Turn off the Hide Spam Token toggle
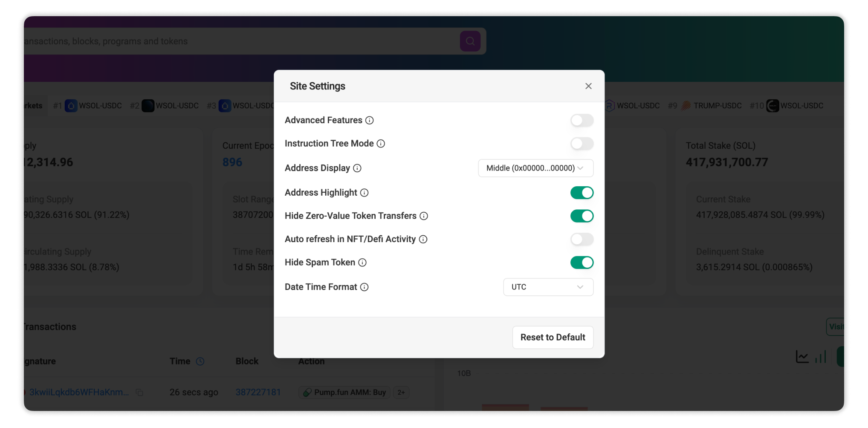Viewport: 868px width, 428px height. 582,262
